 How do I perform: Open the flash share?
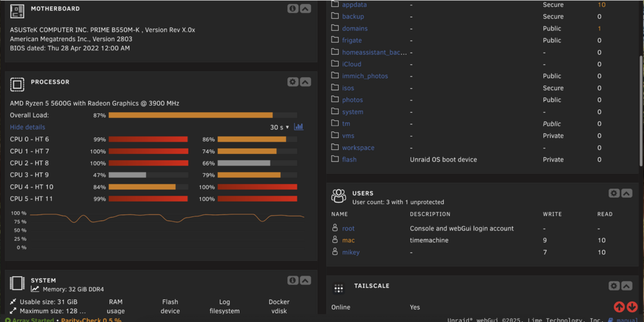click(x=349, y=159)
